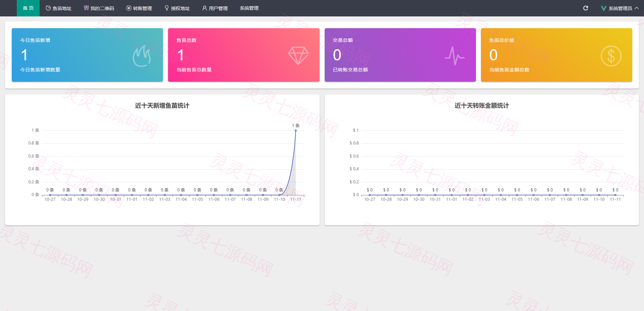Viewport: 644px width, 311px height.
Task: Click the QR grid icon beside 我的二维码
Action: click(x=86, y=8)
